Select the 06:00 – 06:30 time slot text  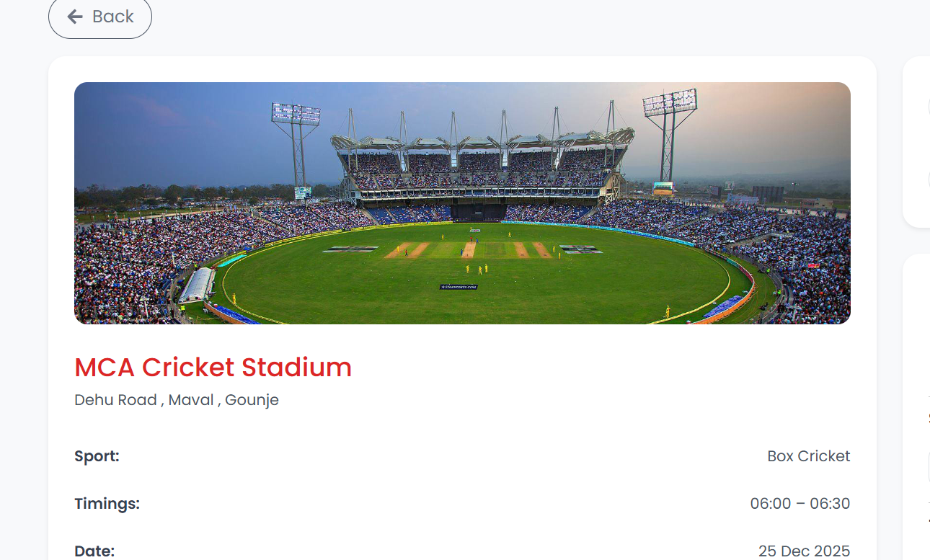(800, 504)
